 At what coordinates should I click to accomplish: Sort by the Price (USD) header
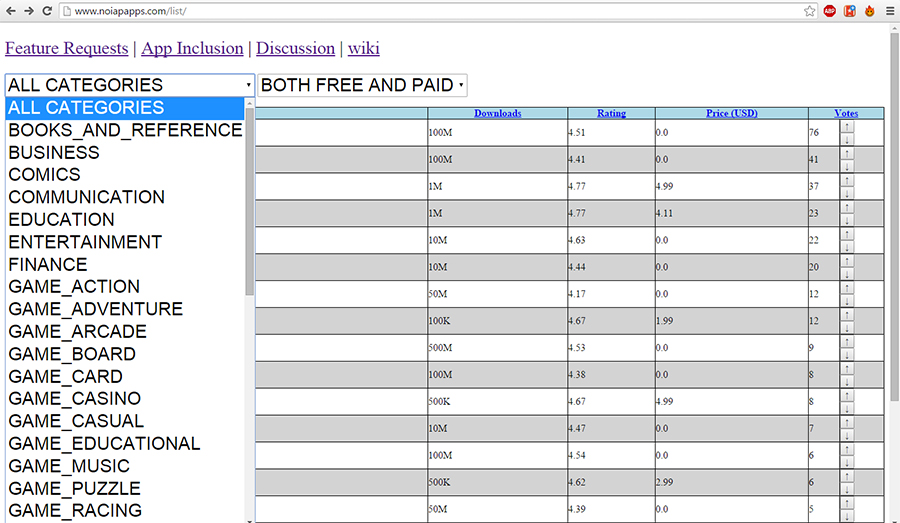click(732, 113)
